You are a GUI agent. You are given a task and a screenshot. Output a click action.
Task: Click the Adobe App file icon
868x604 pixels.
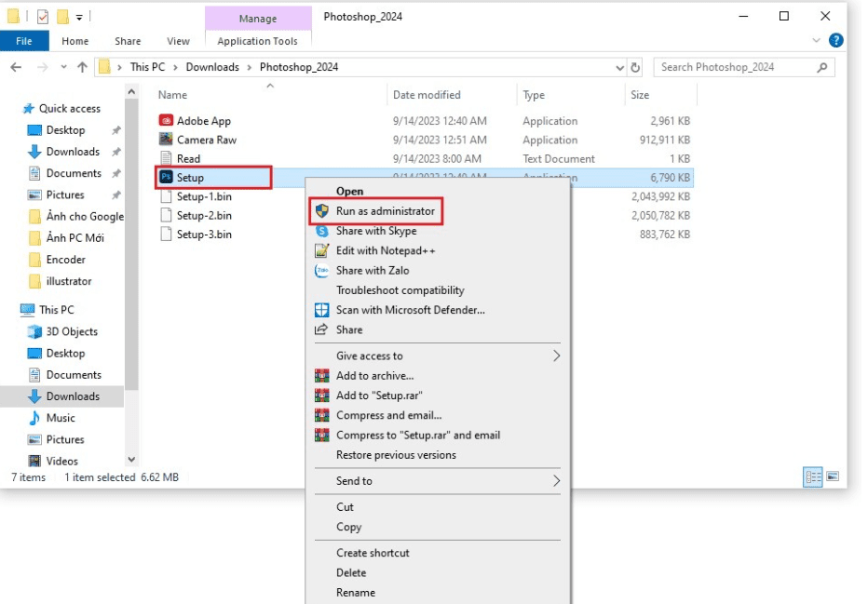tap(166, 121)
